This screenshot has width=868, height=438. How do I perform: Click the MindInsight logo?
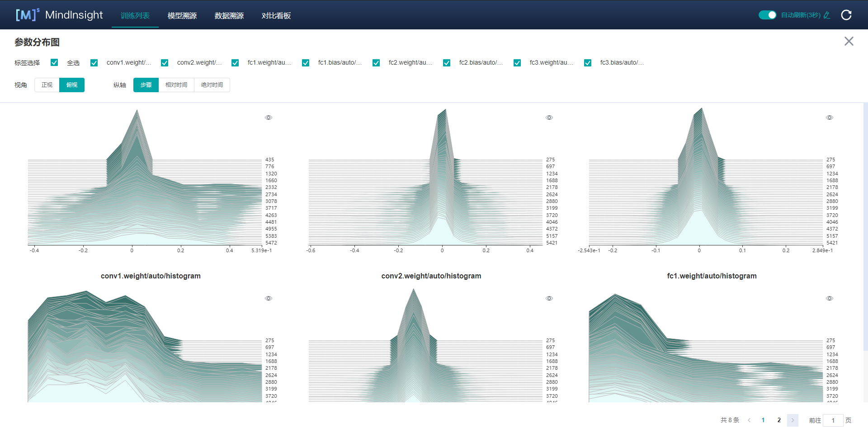[59, 15]
